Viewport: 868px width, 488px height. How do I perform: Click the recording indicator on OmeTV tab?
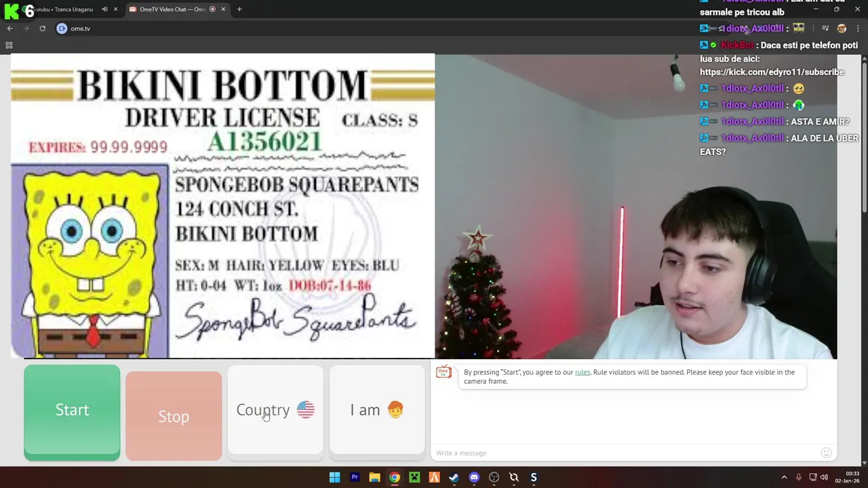click(x=212, y=9)
